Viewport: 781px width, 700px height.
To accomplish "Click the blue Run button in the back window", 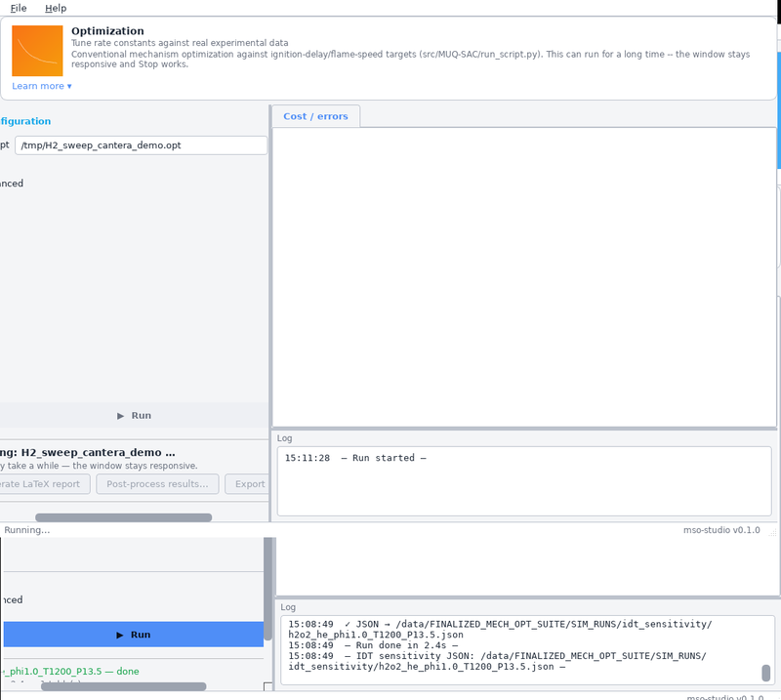I will pyautogui.click(x=134, y=635).
